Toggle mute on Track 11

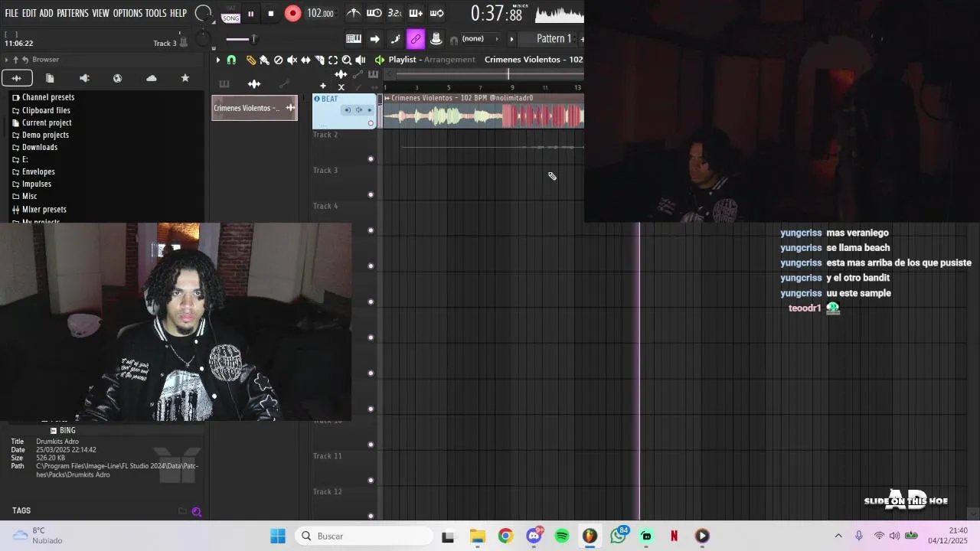pyautogui.click(x=371, y=481)
